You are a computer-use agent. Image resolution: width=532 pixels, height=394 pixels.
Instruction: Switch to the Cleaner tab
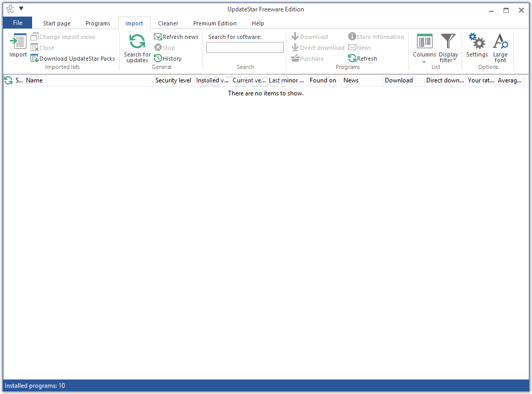pos(168,23)
